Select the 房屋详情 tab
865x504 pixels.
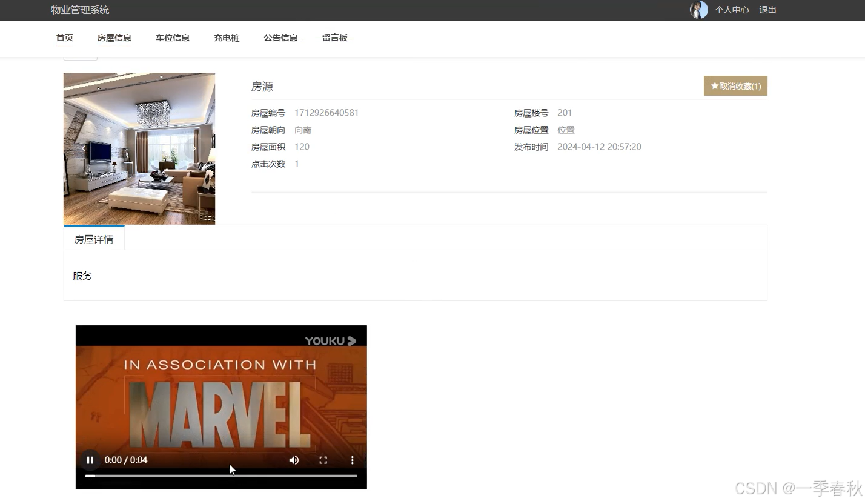click(x=94, y=239)
